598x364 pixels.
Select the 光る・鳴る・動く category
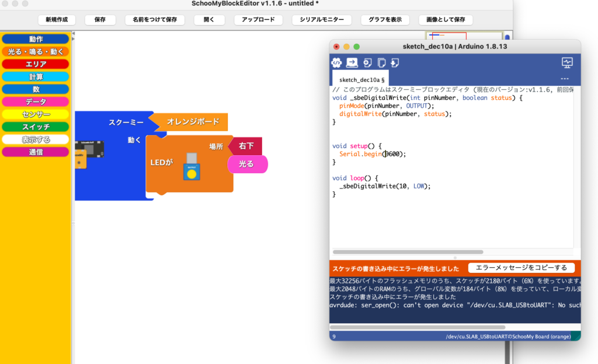pyautogui.click(x=36, y=51)
